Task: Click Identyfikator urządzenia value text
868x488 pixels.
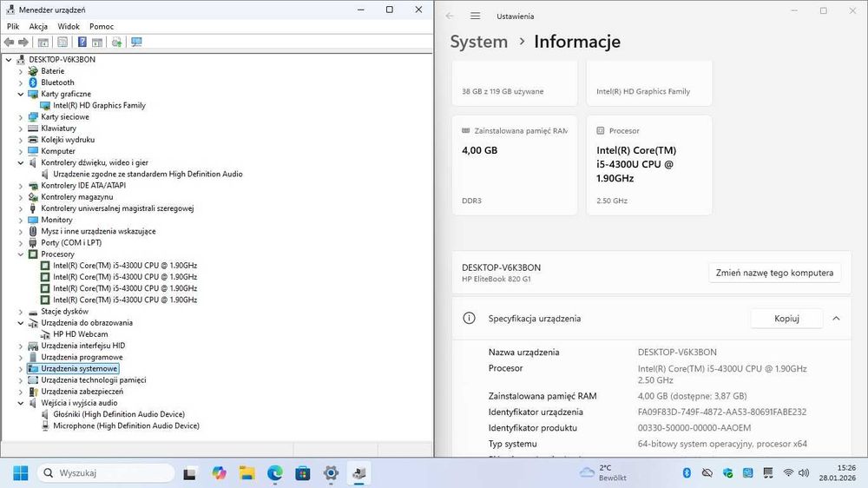Action: pyautogui.click(x=722, y=412)
